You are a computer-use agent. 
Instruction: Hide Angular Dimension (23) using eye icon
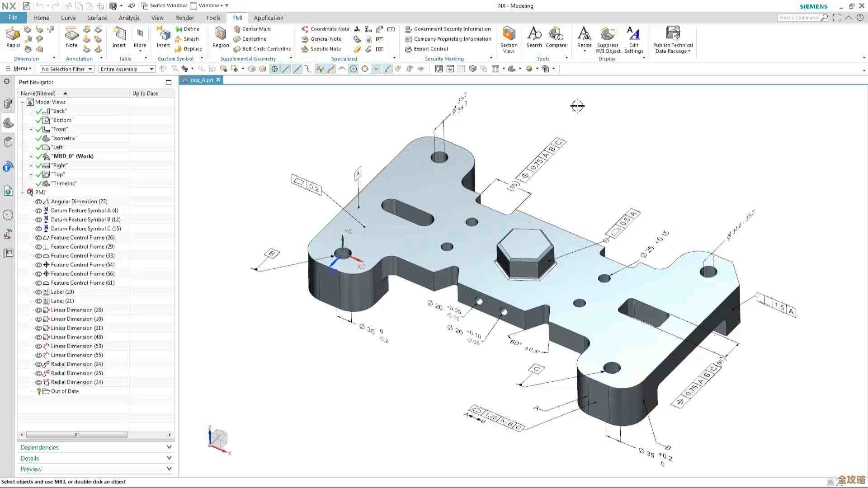click(x=38, y=202)
